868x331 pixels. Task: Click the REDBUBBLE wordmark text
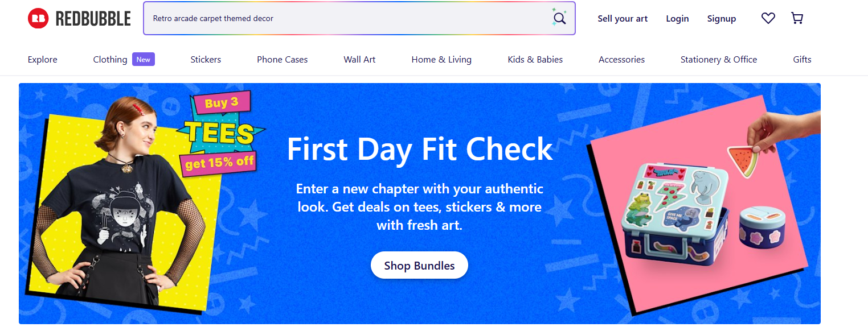(93, 19)
